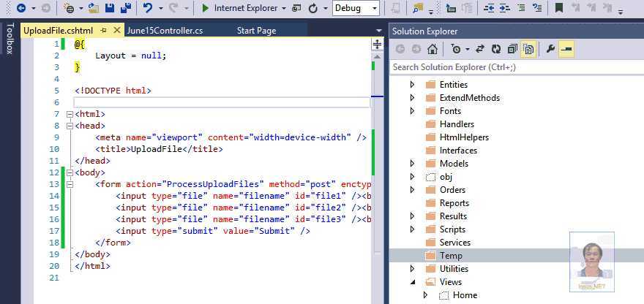
Task: Expand the Scripts folder
Action: pyautogui.click(x=412, y=229)
